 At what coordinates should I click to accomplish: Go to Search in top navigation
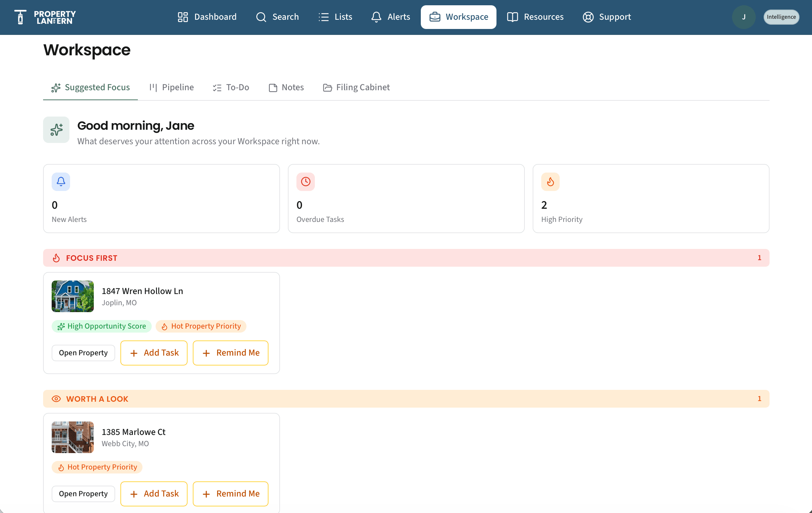277,17
